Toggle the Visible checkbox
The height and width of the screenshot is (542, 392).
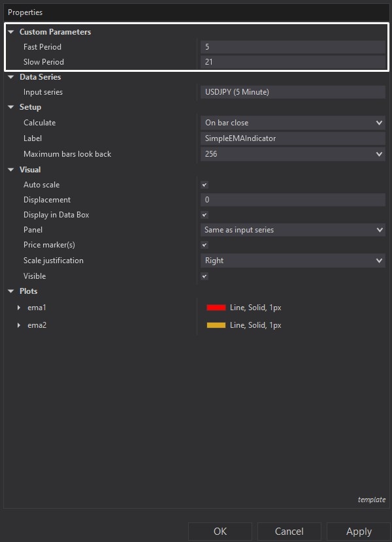point(203,276)
